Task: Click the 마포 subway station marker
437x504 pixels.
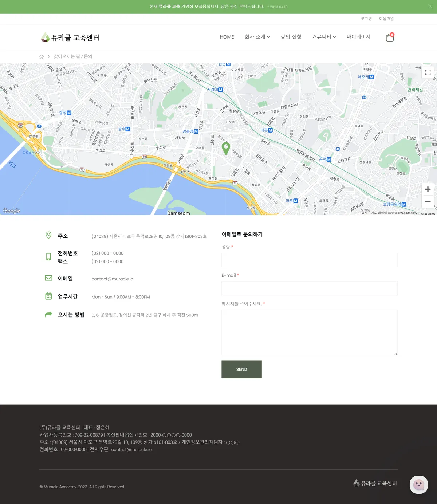Action: pos(292,201)
